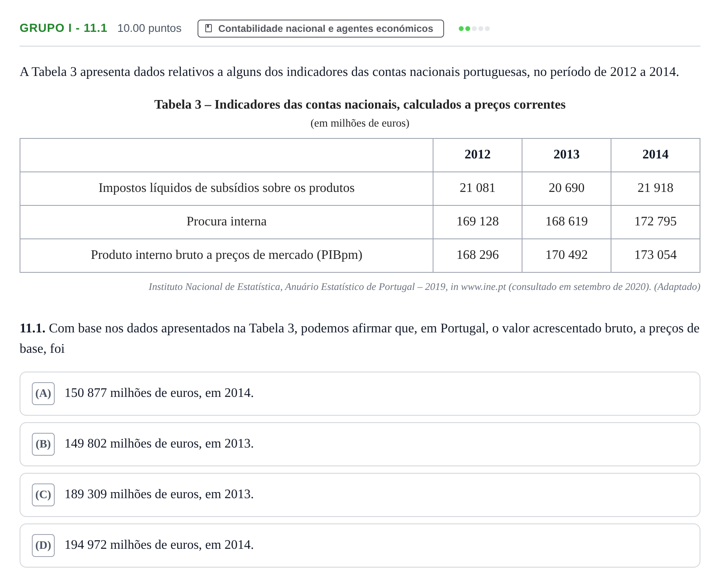Click the cell value 21 081
This screenshot has height=588, width=720.
478,188
